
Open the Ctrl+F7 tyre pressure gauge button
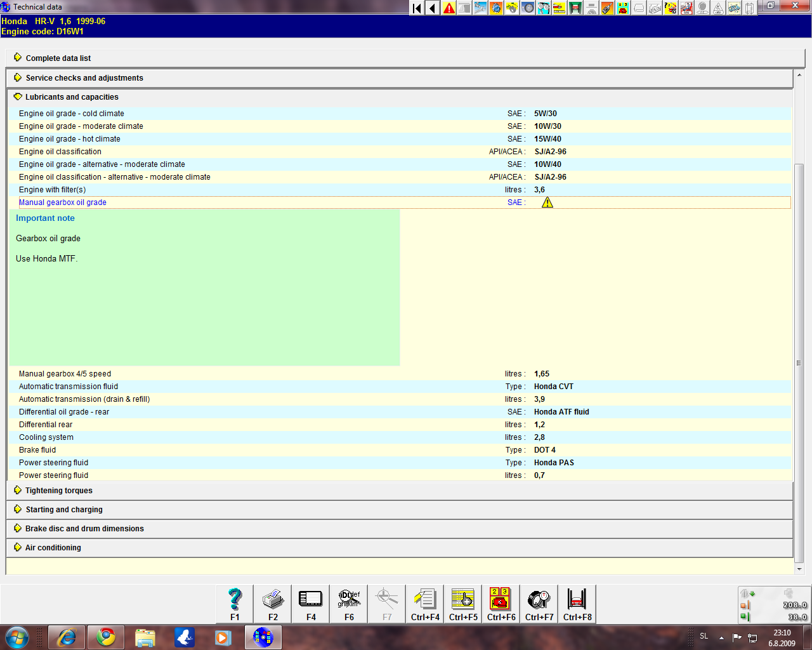tap(539, 604)
